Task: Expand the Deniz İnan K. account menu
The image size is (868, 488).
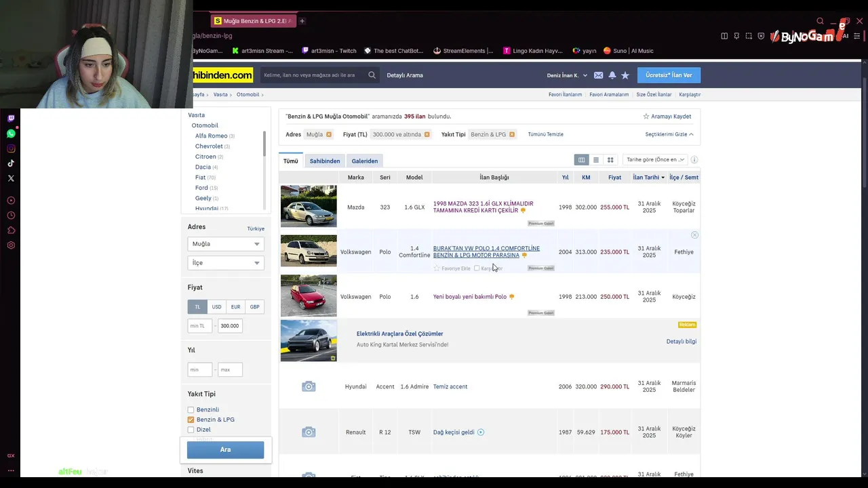Action: 567,75
